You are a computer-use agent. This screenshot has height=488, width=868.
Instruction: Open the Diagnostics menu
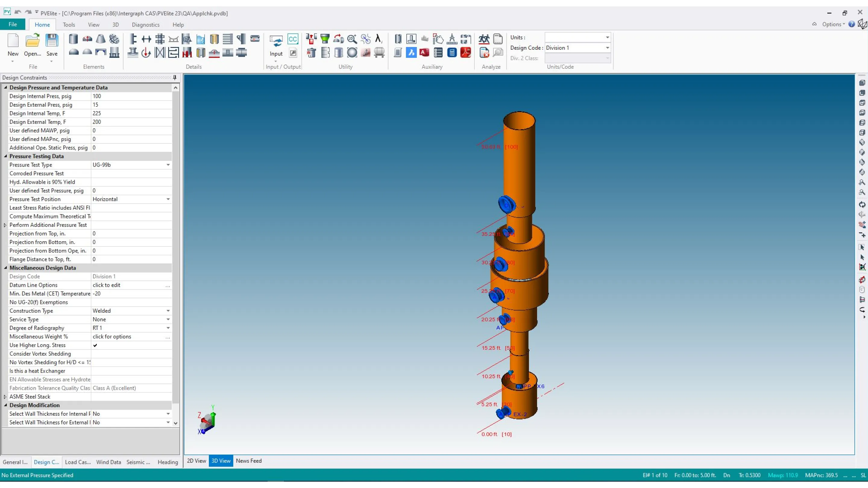pyautogui.click(x=146, y=25)
